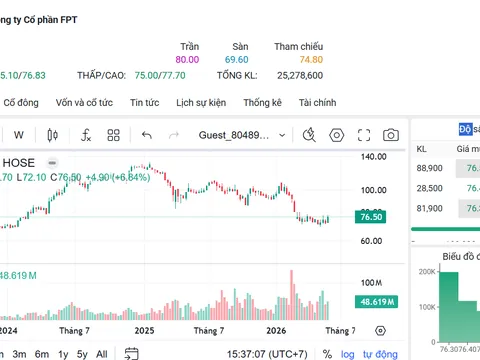Open the Lịch sự kiện tab
Image resolution: width=480 pixels, height=360 pixels.
point(201,103)
